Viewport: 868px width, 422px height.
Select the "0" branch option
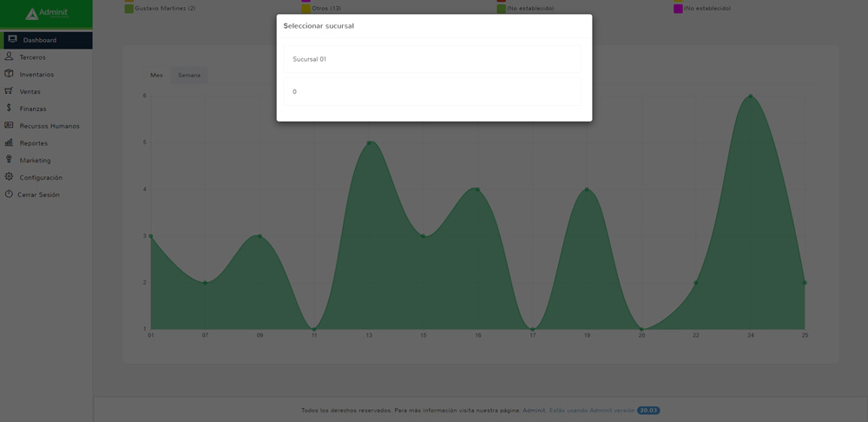[x=431, y=91]
